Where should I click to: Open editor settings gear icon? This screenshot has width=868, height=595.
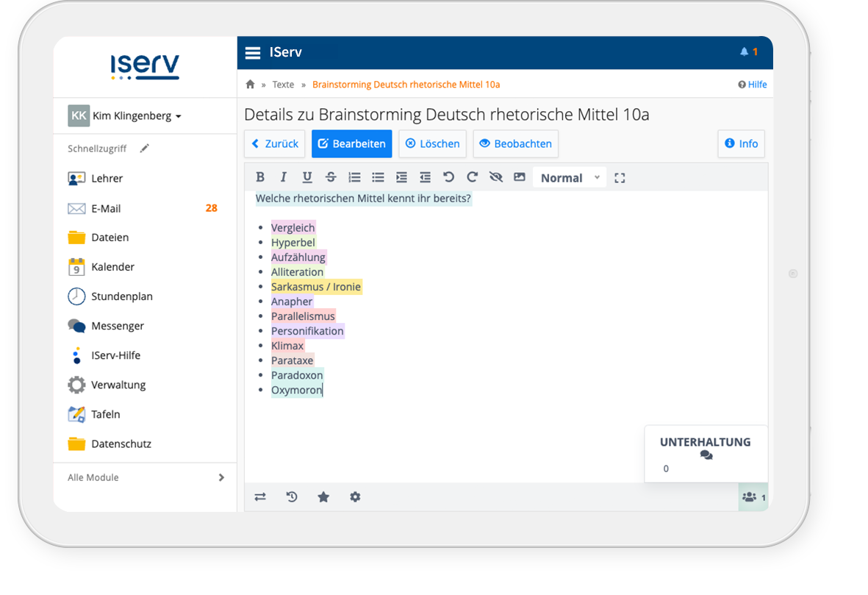pos(355,497)
